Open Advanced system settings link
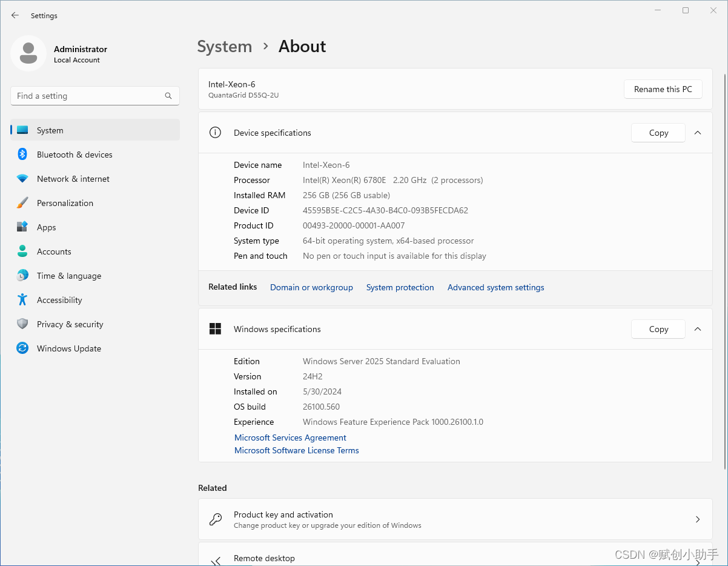 (496, 287)
